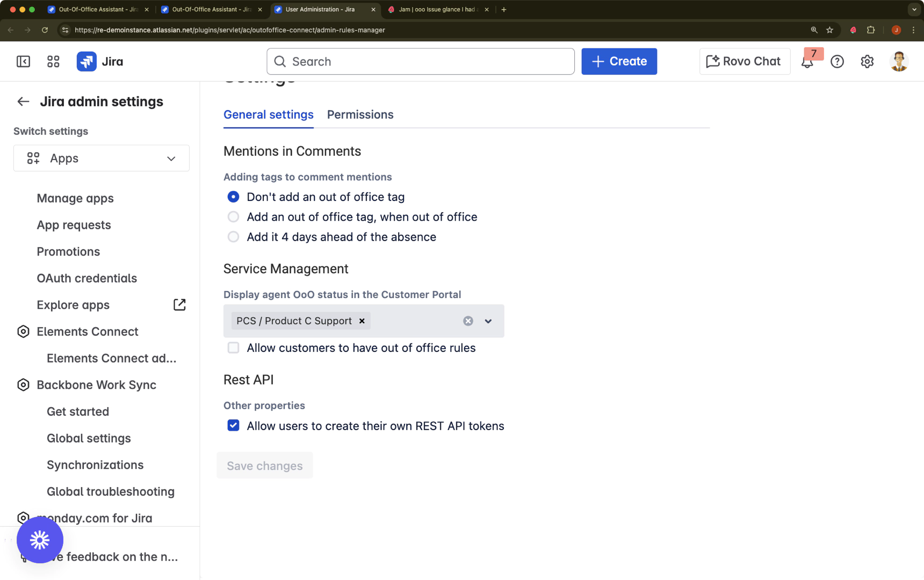Viewport: 924px width, 580px height.
Task: Click into the Search field
Action: 420,62
